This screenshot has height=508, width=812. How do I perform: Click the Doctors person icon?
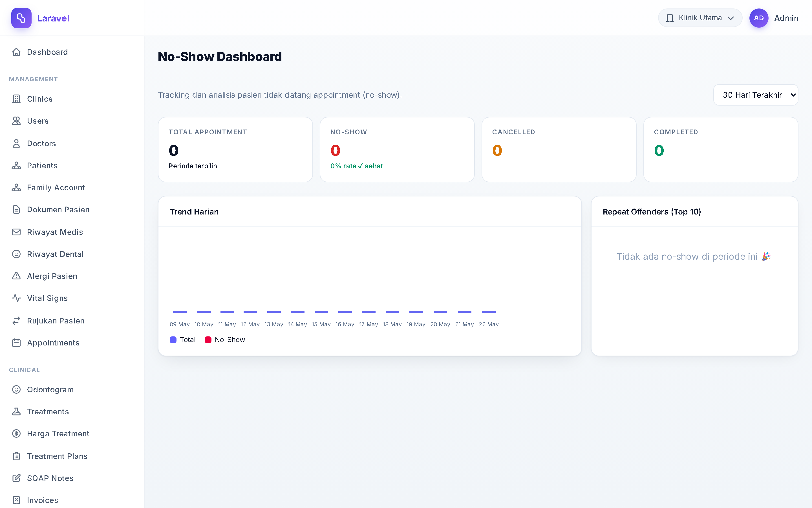point(16,143)
